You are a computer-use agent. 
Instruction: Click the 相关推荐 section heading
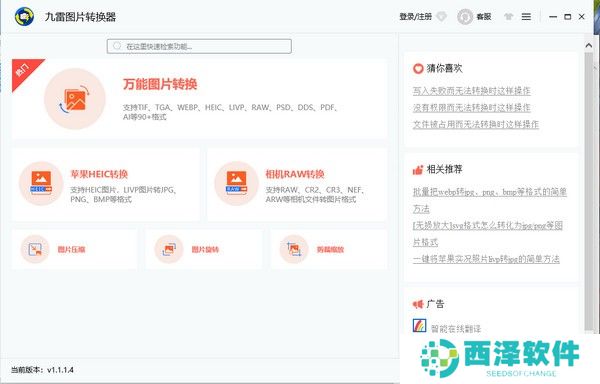click(x=444, y=169)
